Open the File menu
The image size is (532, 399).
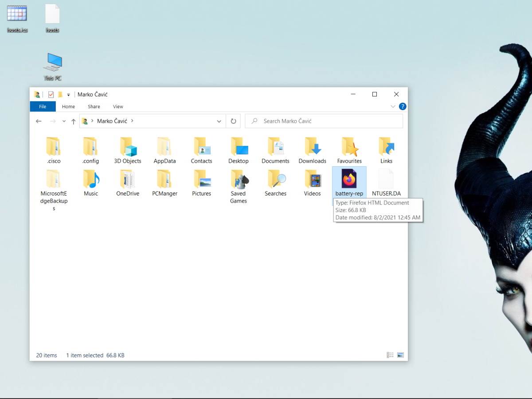click(x=43, y=106)
